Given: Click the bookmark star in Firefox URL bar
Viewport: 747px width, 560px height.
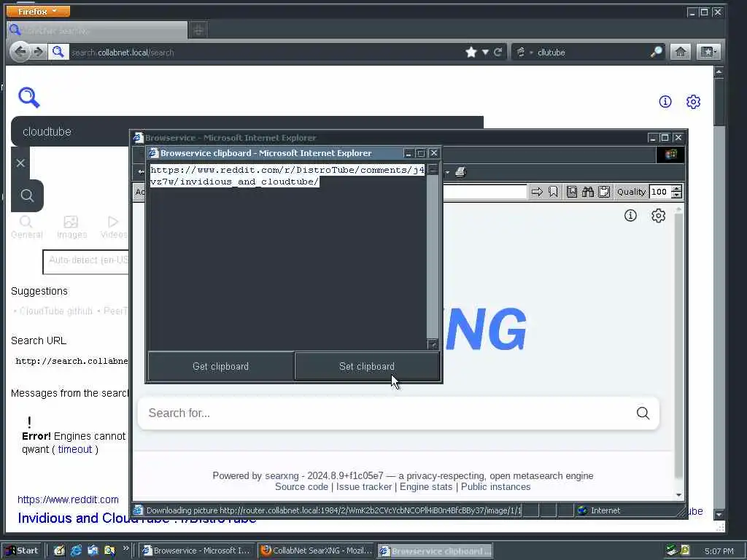Looking at the screenshot, I should pos(471,52).
